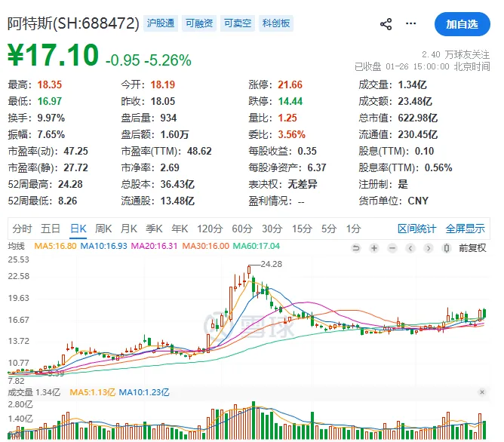Click the MA60:17.04 legend label
The image size is (504, 442).
257,246
